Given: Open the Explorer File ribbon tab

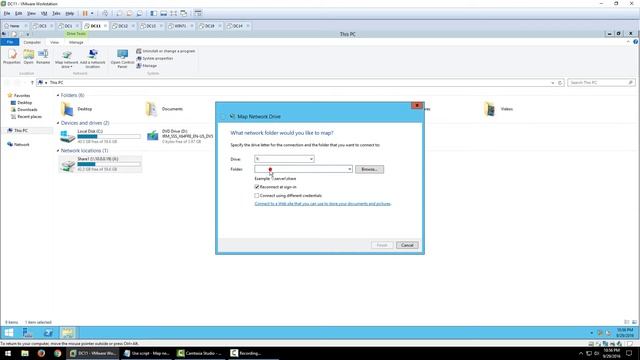Looking at the screenshot, I should [10, 42].
